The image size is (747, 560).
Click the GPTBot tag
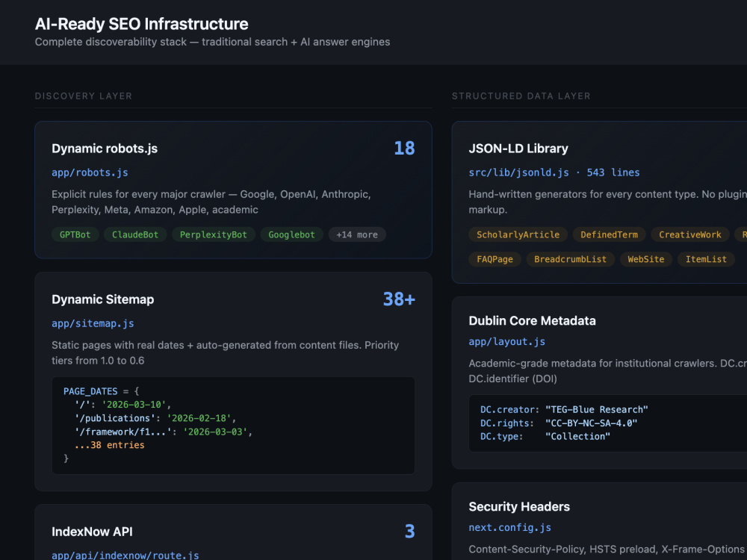75,234
